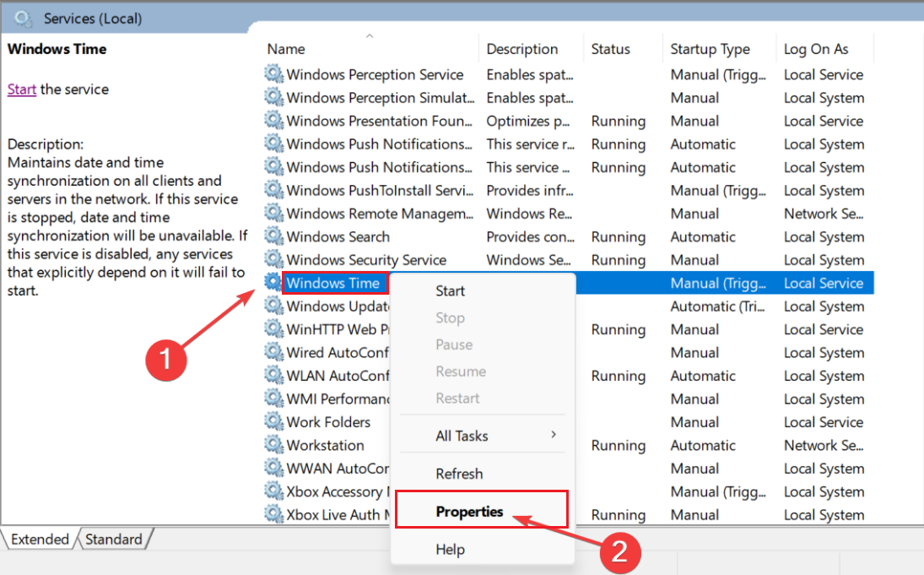Sort by the Description column header

pyautogui.click(x=522, y=49)
